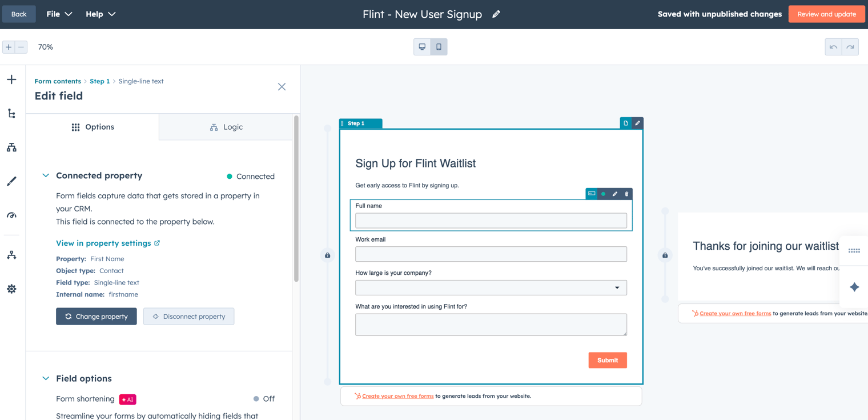Click the page icon on Step 1 header
The image size is (868, 420).
[x=626, y=123]
